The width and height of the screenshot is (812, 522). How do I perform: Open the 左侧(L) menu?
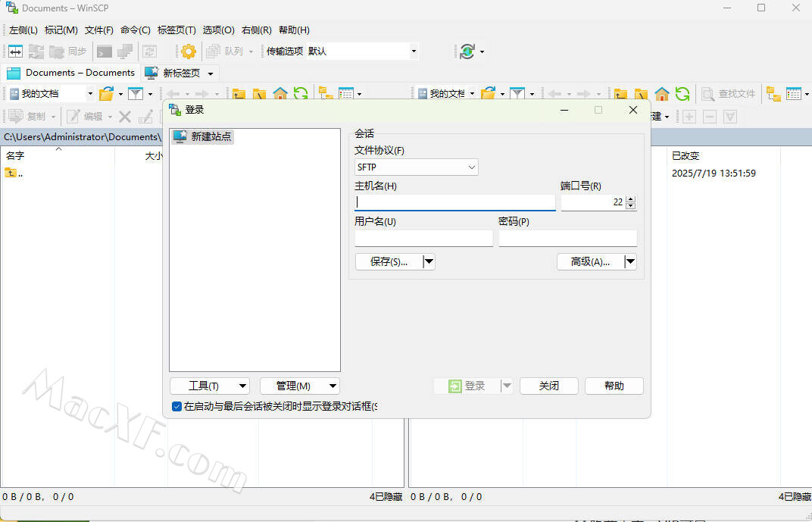point(23,30)
